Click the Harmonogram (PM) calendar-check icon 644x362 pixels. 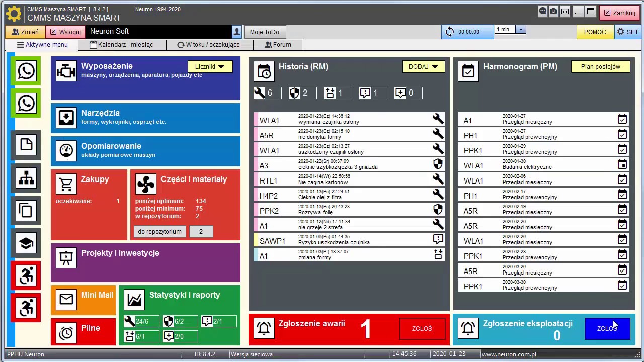(468, 71)
